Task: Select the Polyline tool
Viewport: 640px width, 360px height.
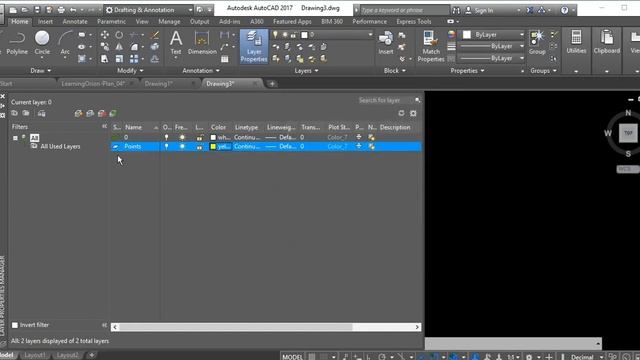Action: tap(17, 42)
